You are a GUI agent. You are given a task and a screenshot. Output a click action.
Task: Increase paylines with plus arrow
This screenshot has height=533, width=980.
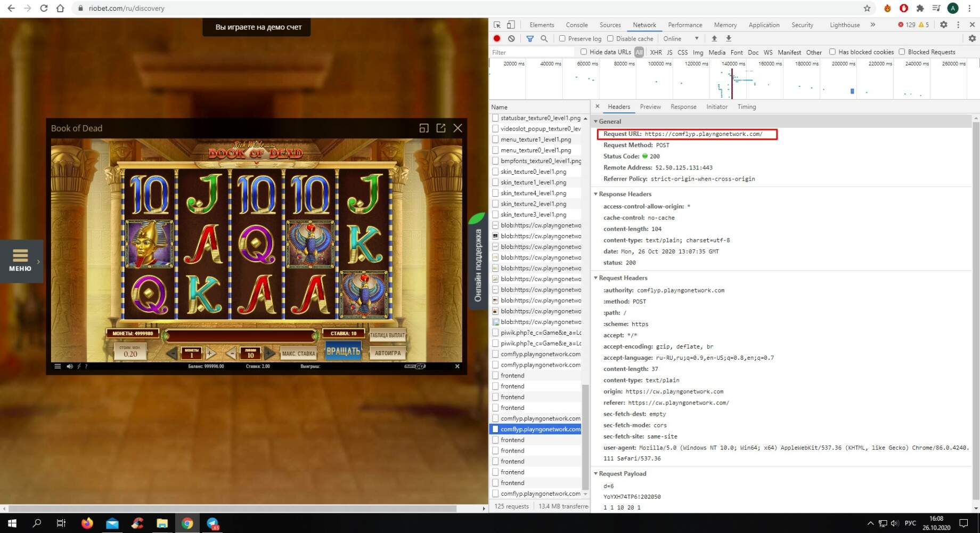click(x=270, y=353)
